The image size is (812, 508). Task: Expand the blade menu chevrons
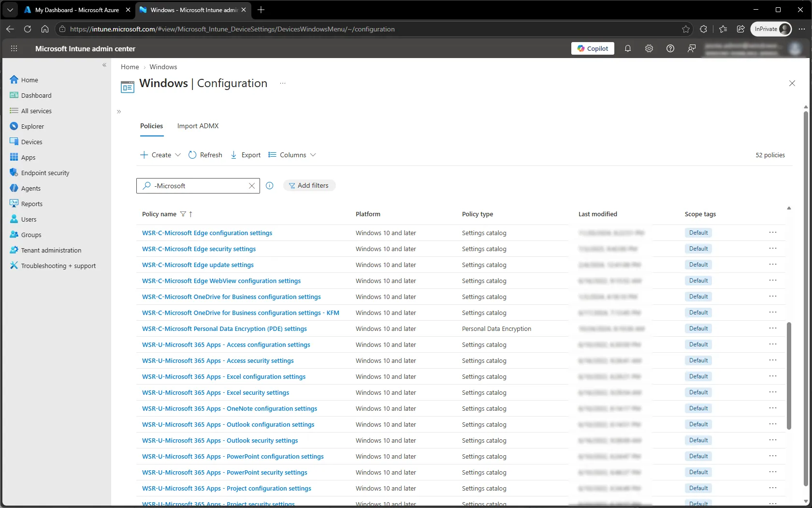(x=119, y=112)
